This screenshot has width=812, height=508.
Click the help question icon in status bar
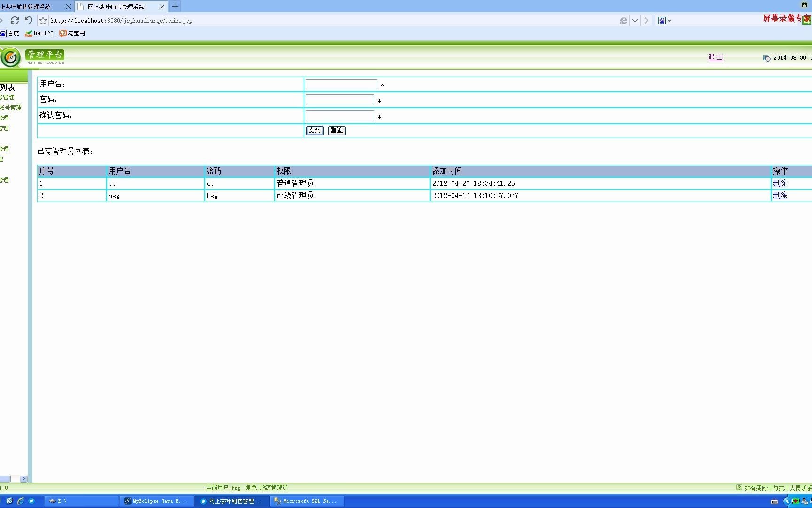tap(739, 488)
